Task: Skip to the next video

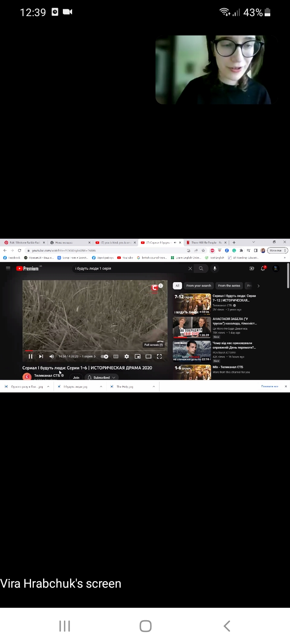Action: 41,356
